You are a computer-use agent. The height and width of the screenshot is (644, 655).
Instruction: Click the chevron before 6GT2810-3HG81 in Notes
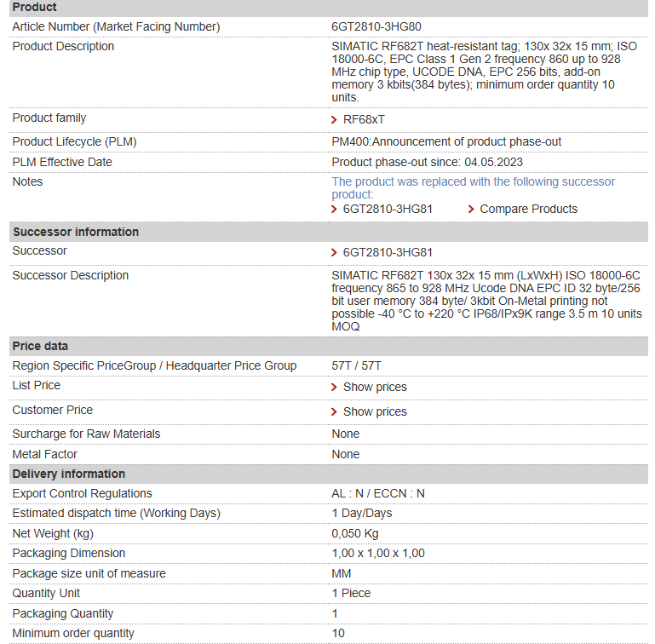(334, 210)
